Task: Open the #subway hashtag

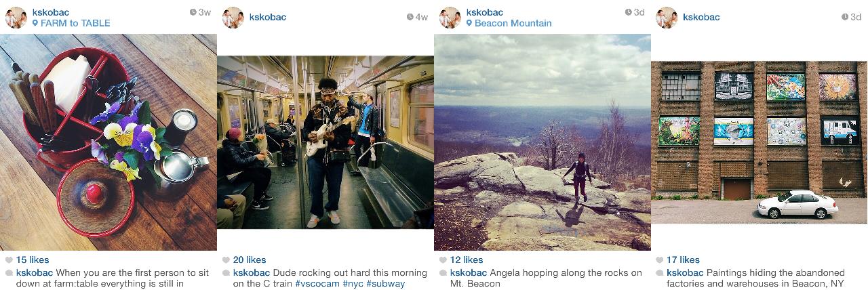Action: [x=385, y=284]
